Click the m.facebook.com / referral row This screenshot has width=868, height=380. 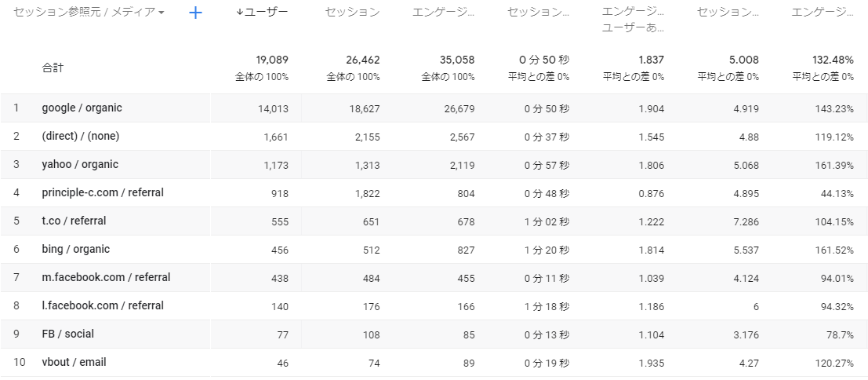(x=106, y=278)
